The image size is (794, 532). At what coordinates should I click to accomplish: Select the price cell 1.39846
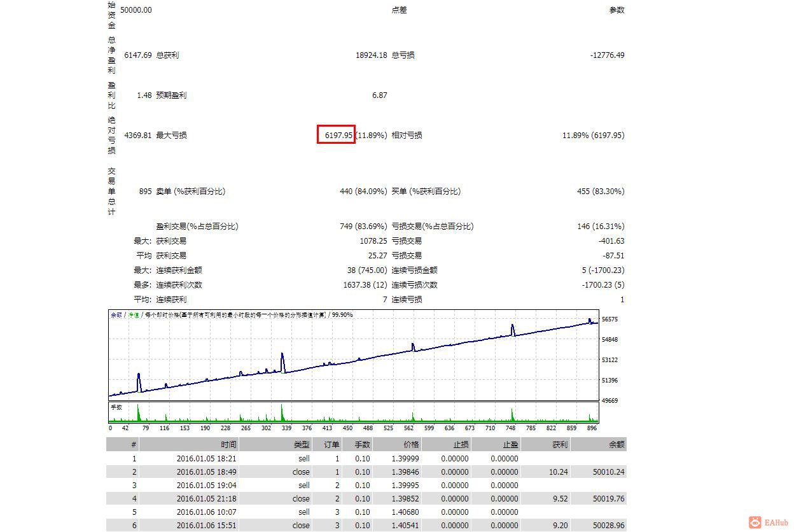click(405, 472)
